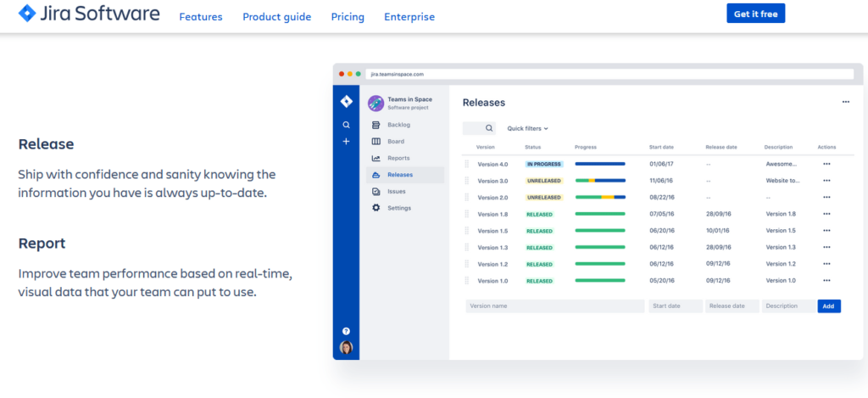
Task: Click the Start date column header
Action: [661, 147]
